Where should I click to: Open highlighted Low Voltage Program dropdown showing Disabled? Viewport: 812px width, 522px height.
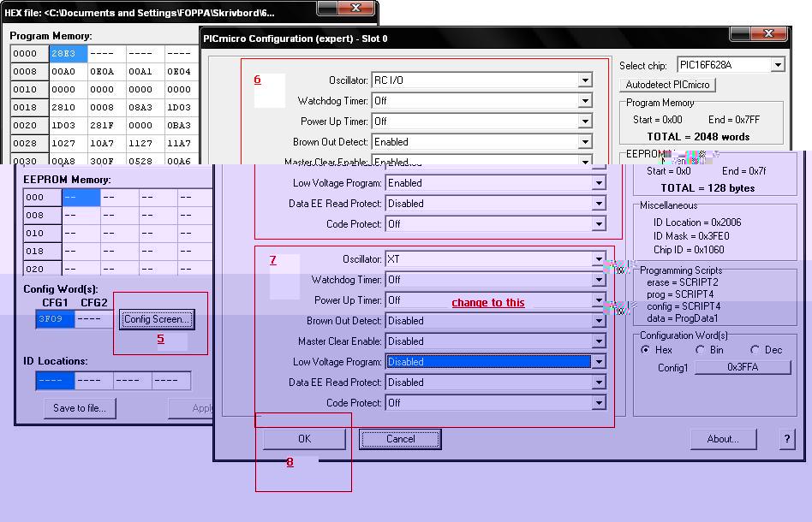(496, 362)
